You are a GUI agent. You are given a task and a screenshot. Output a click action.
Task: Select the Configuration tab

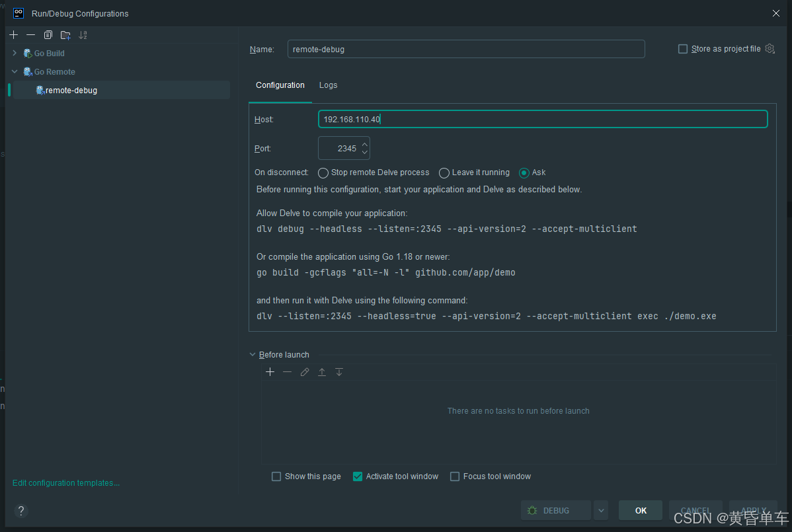280,85
